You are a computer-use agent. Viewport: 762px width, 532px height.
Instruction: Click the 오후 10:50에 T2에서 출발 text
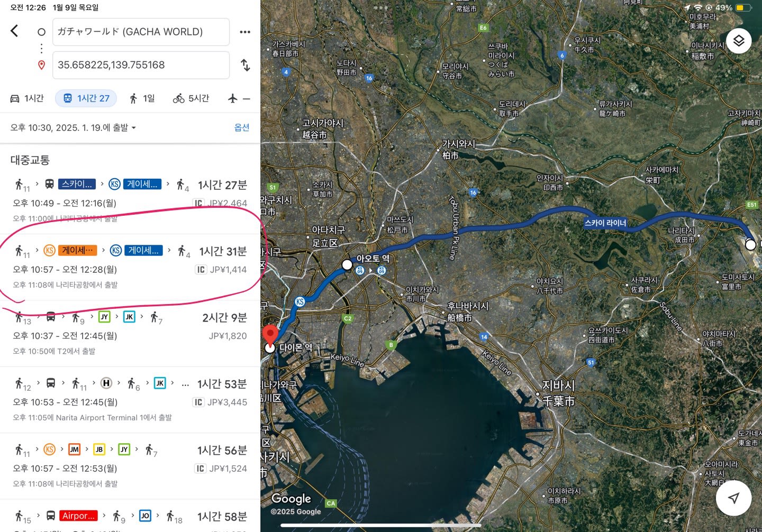[54, 351]
